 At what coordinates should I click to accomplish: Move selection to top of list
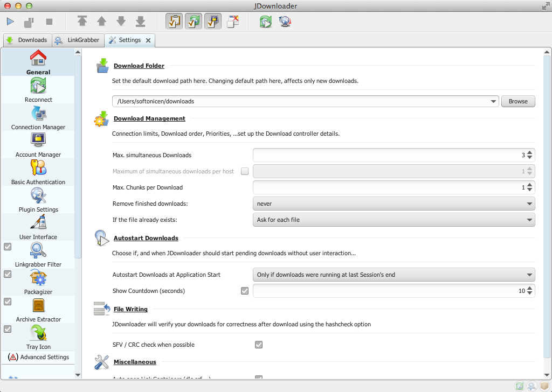tap(82, 21)
